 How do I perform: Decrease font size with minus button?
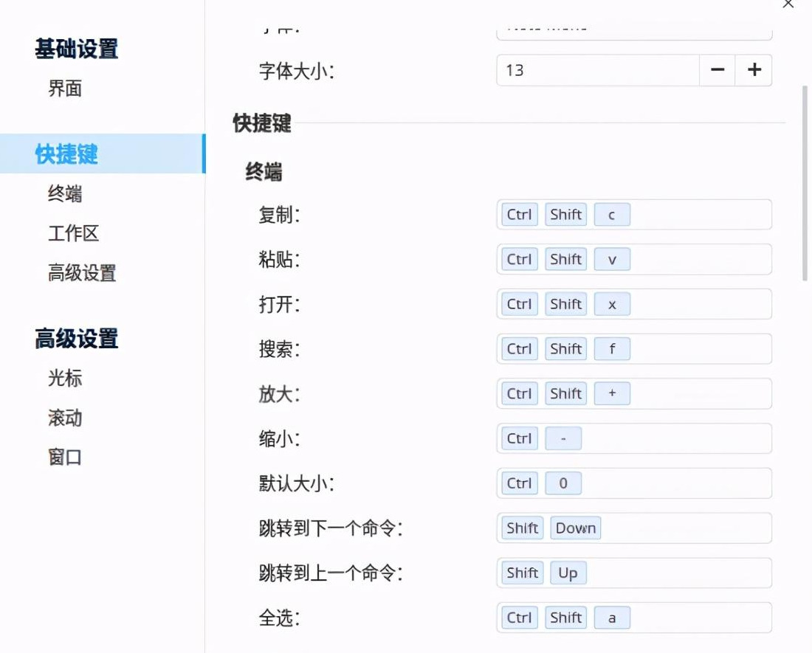[718, 70]
